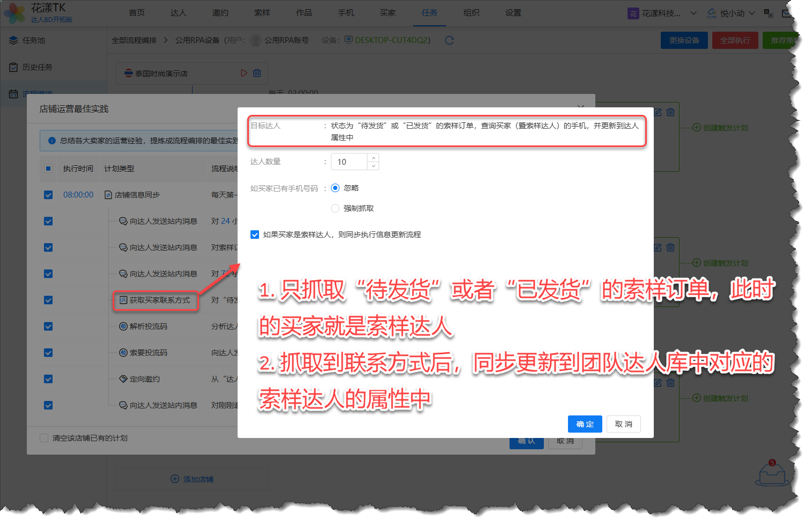Viewport: 812px width, 526px height.
Task: Click 取消 in the settings dialog
Action: pos(623,424)
